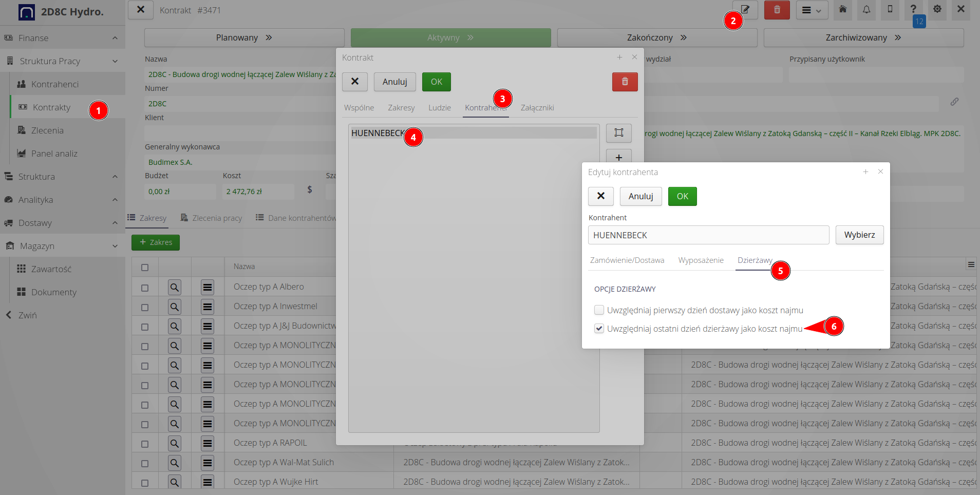This screenshot has width=980, height=495.
Task: Click the home icon in top toolbar
Action: click(843, 10)
